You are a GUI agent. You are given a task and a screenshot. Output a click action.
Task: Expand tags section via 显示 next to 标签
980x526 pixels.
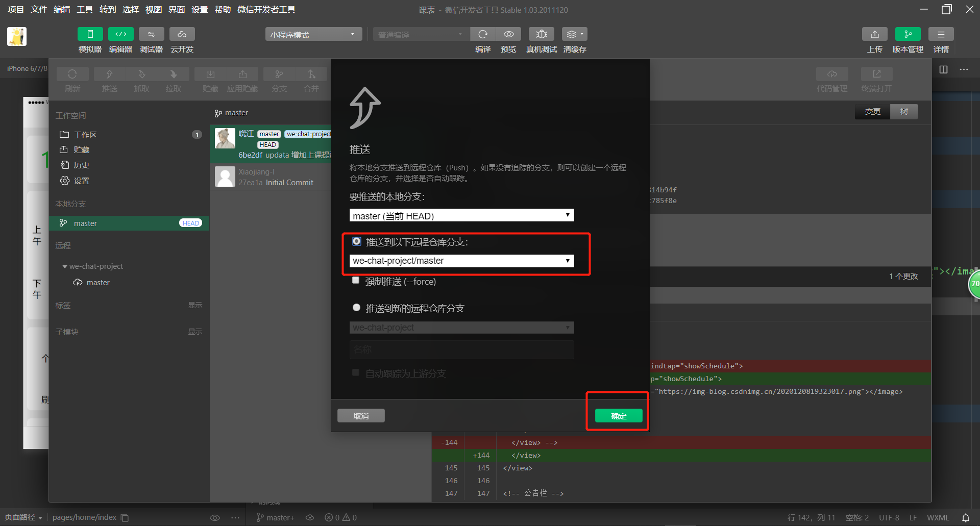click(195, 305)
